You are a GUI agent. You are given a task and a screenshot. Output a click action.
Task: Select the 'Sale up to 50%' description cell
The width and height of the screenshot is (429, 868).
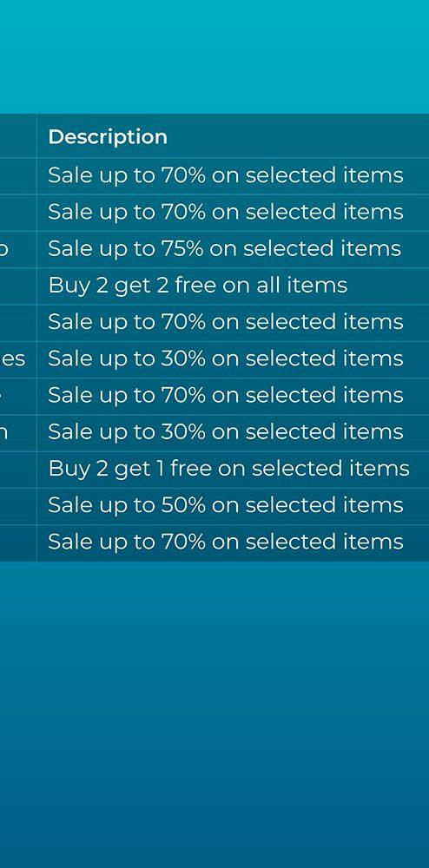(x=233, y=506)
